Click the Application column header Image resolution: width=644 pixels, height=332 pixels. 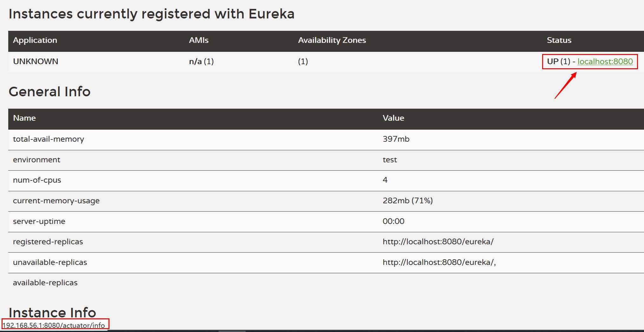(35, 40)
